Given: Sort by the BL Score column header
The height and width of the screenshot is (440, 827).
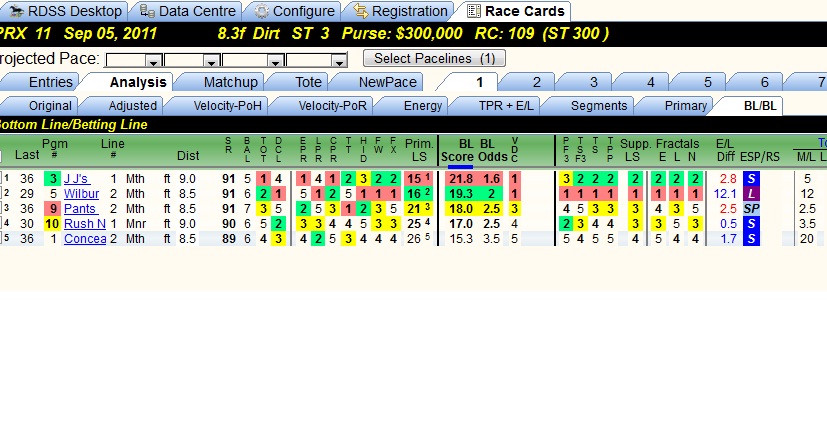Looking at the screenshot, I should coord(458,150).
